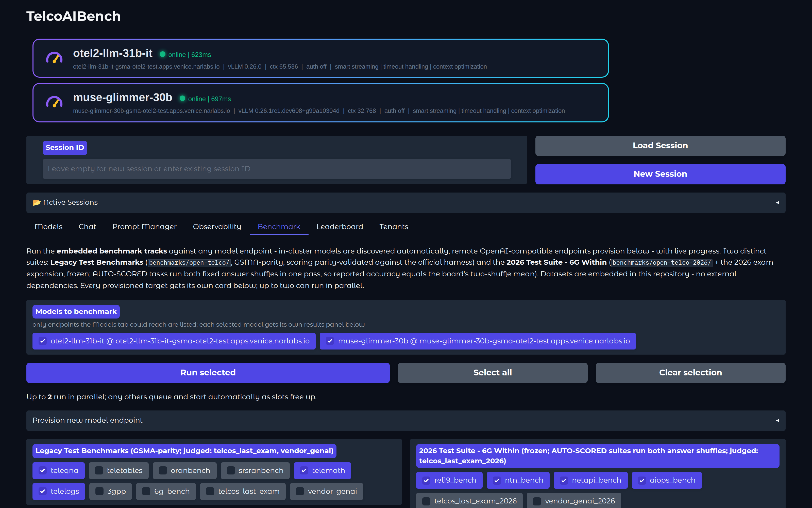Image resolution: width=812 pixels, height=508 pixels.
Task: Expand the Active Sessions arrow
Action: click(777, 203)
